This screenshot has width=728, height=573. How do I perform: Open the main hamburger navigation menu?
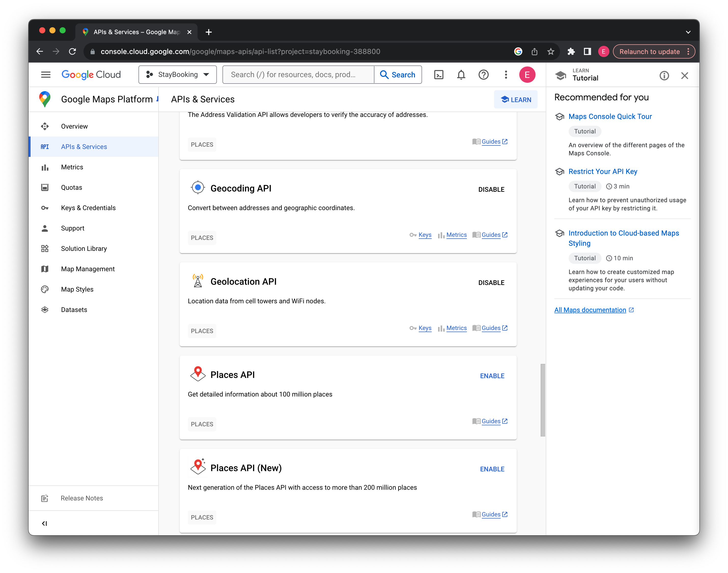click(46, 74)
